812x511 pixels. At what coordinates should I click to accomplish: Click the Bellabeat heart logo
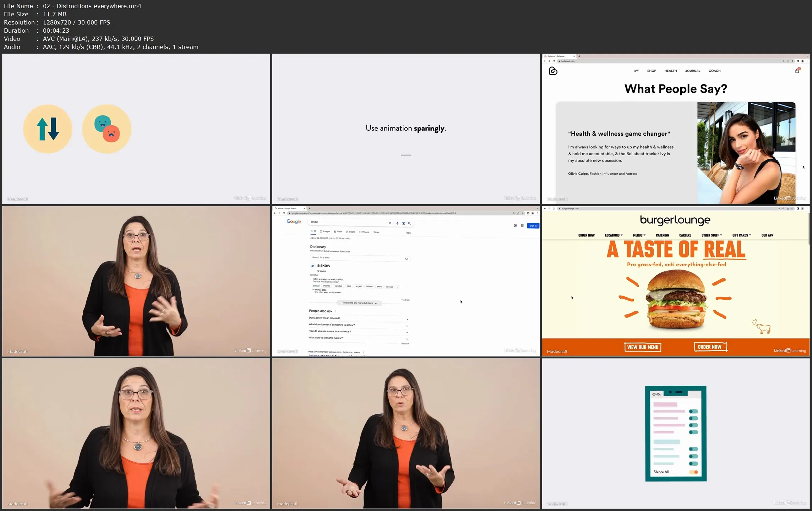pyautogui.click(x=553, y=71)
